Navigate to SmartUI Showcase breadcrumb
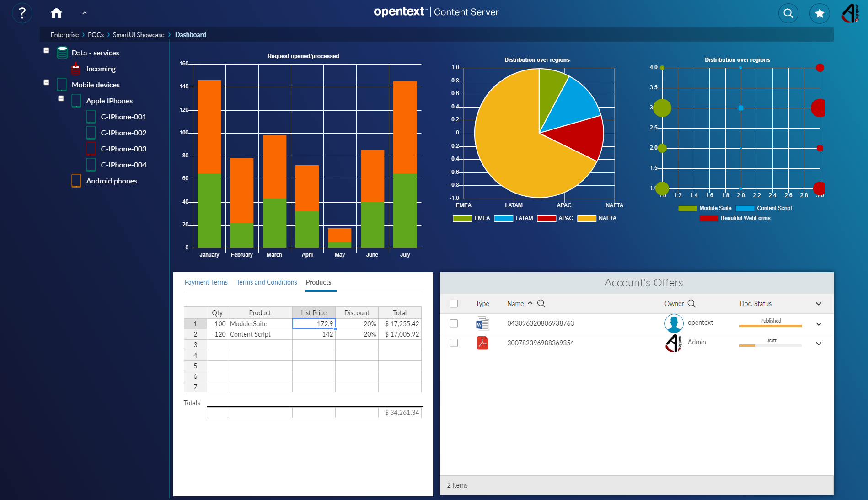The image size is (868, 500). coord(139,35)
